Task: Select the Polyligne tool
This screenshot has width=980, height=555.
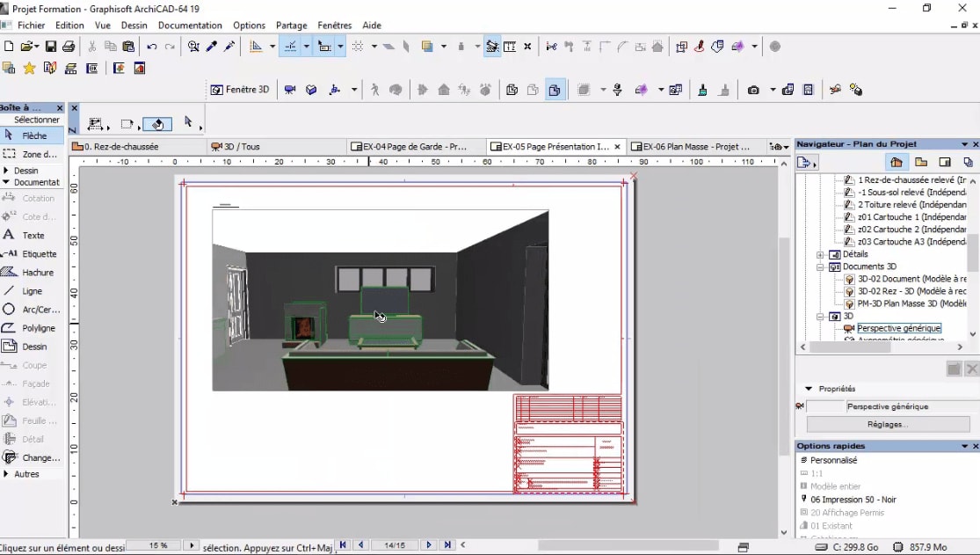Action: pos(32,328)
